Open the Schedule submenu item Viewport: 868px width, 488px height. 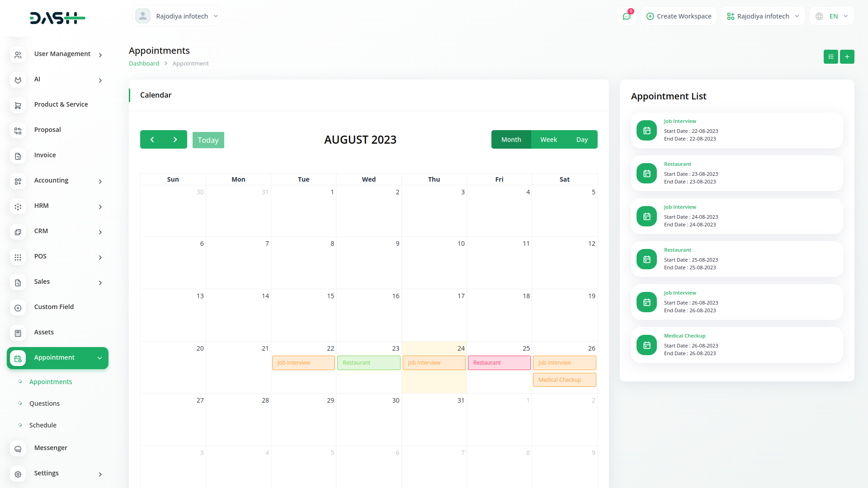point(43,425)
